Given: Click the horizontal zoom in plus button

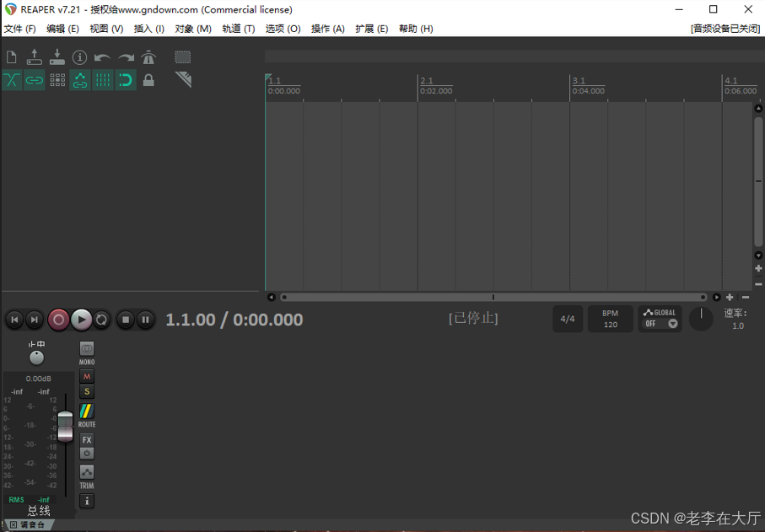Looking at the screenshot, I should [x=730, y=297].
